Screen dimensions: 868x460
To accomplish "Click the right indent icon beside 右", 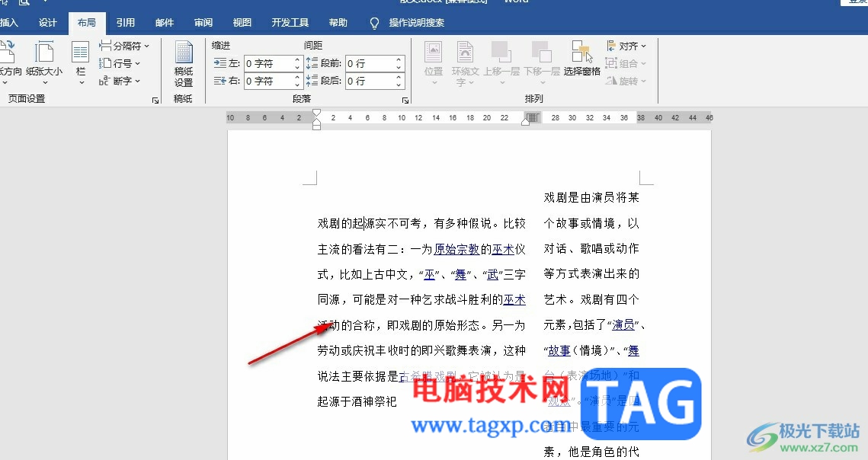I will [219, 81].
